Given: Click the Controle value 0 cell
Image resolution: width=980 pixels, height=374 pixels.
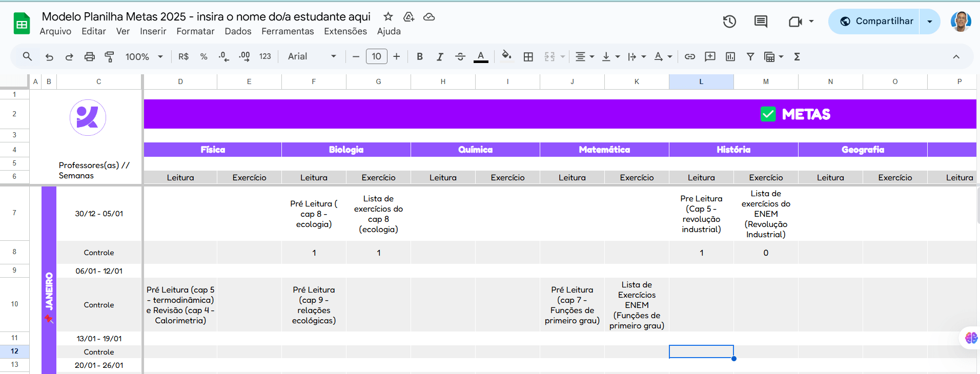Looking at the screenshot, I should [x=766, y=253].
